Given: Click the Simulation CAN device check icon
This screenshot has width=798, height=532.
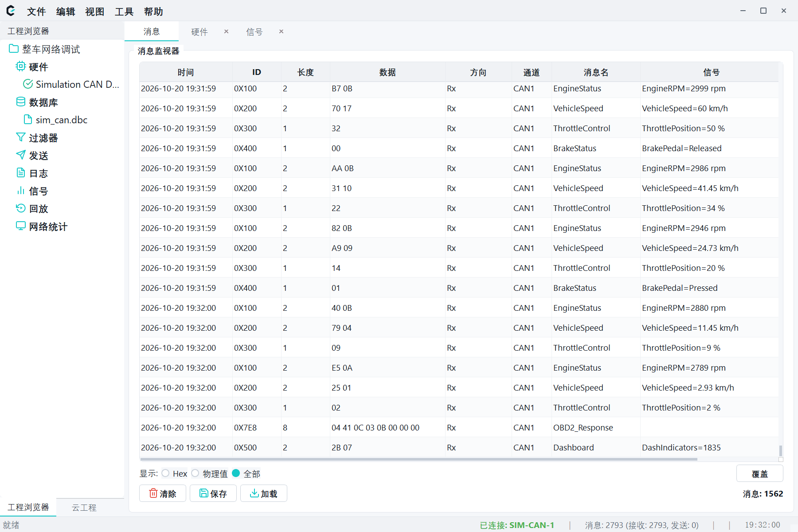Looking at the screenshot, I should point(28,84).
